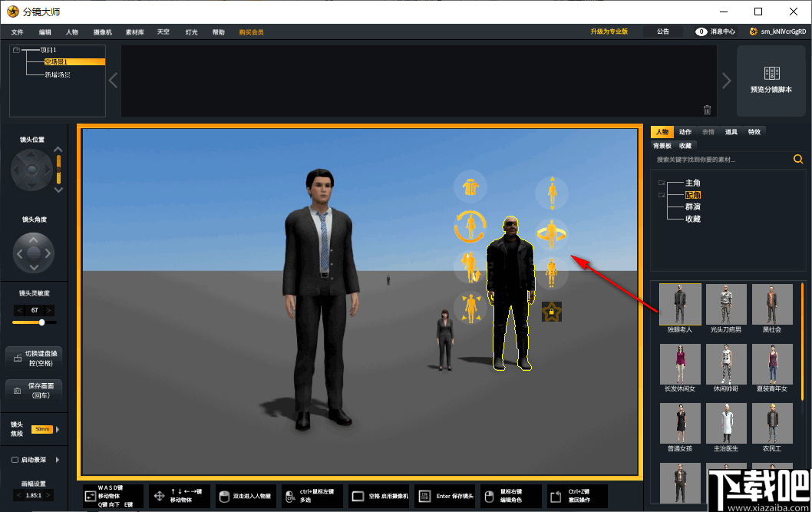Click the project folder icon in the tree

pyautogui.click(x=17, y=50)
